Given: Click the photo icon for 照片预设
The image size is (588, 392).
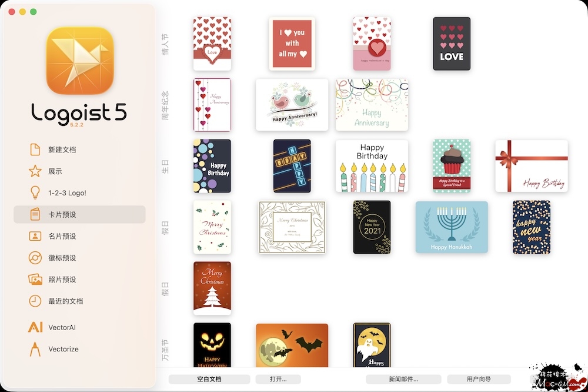Looking at the screenshot, I should (x=35, y=280).
